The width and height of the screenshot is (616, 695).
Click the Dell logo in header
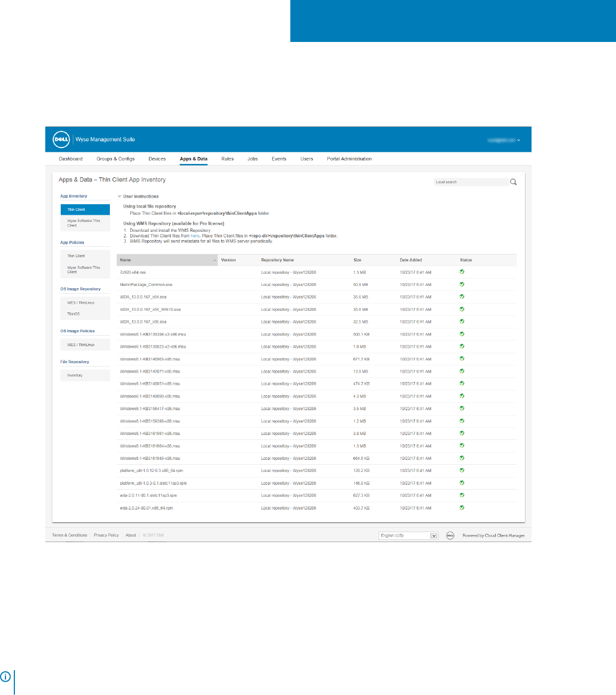click(x=61, y=140)
